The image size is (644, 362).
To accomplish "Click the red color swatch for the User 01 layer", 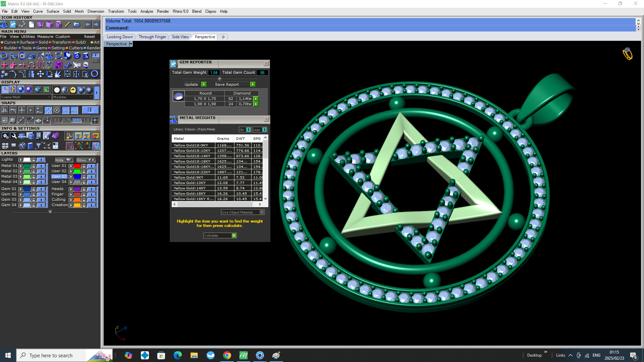I will coord(77,166).
